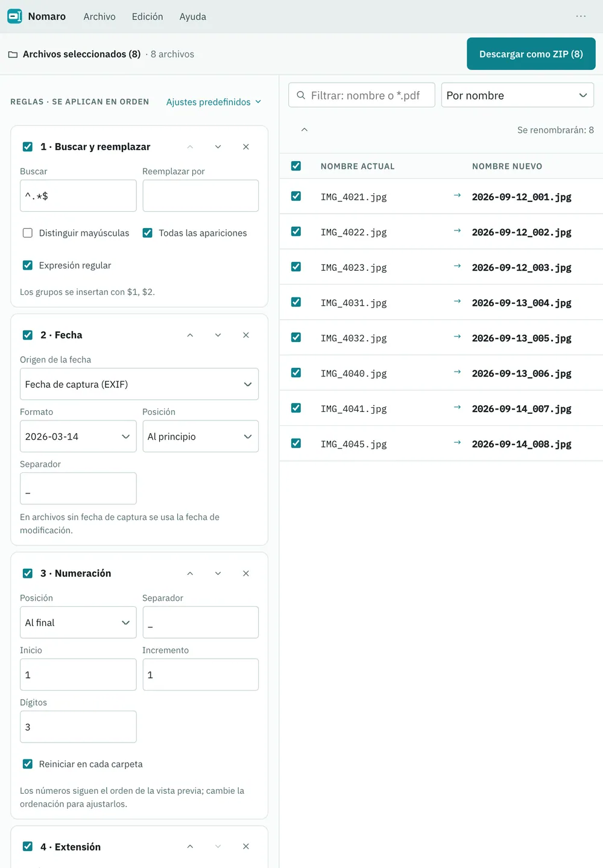
Task: Toggle Expresión regular checkbox
Action: (x=28, y=265)
